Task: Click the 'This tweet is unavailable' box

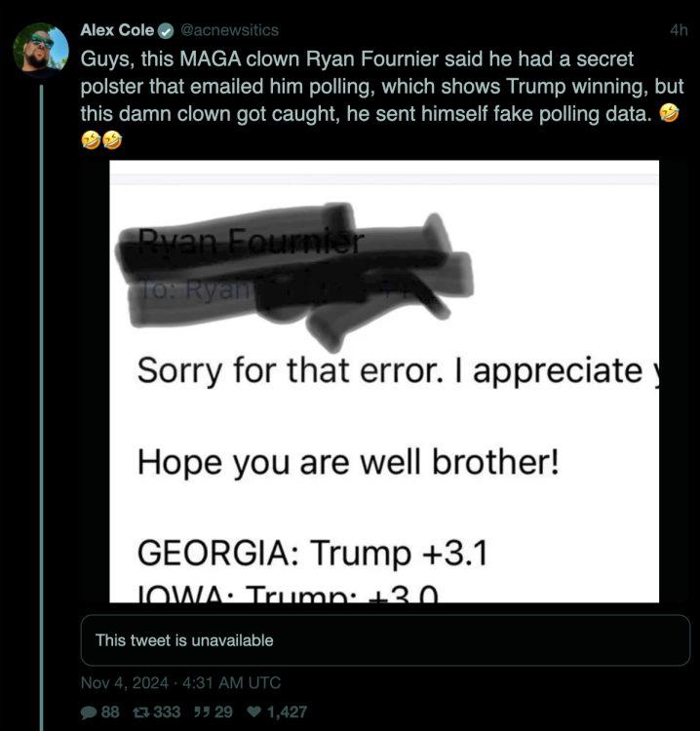Action: tap(385, 640)
